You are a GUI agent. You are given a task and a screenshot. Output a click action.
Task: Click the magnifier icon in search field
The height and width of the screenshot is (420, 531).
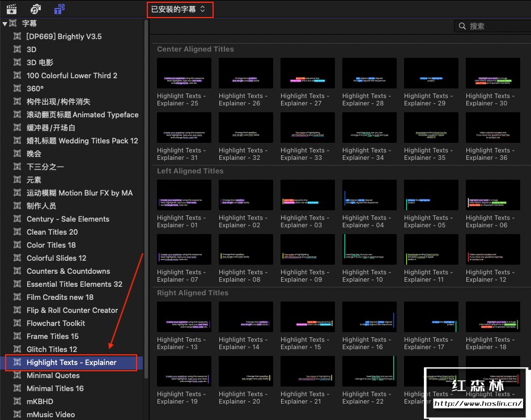point(462,26)
